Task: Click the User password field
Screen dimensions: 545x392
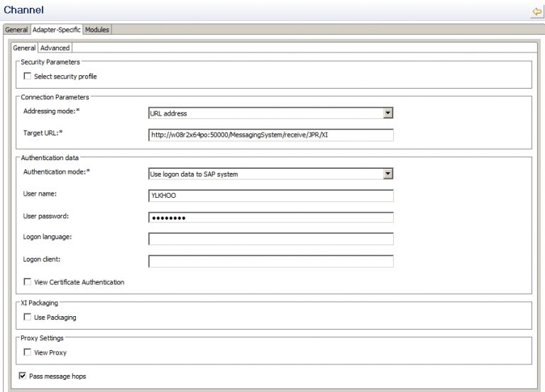Action: pos(270,218)
